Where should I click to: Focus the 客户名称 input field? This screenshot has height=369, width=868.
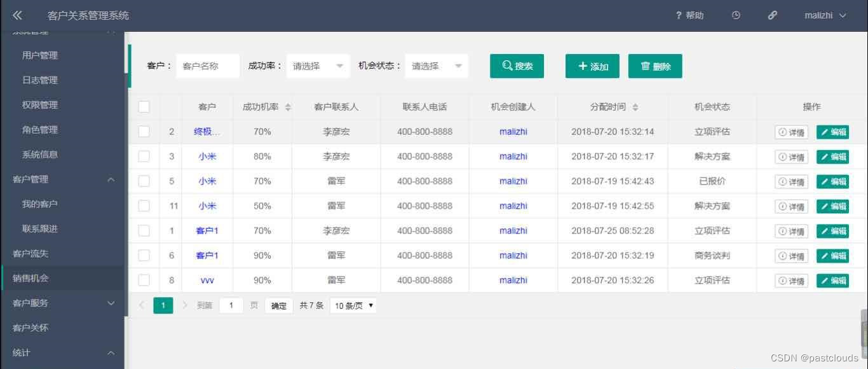[208, 66]
